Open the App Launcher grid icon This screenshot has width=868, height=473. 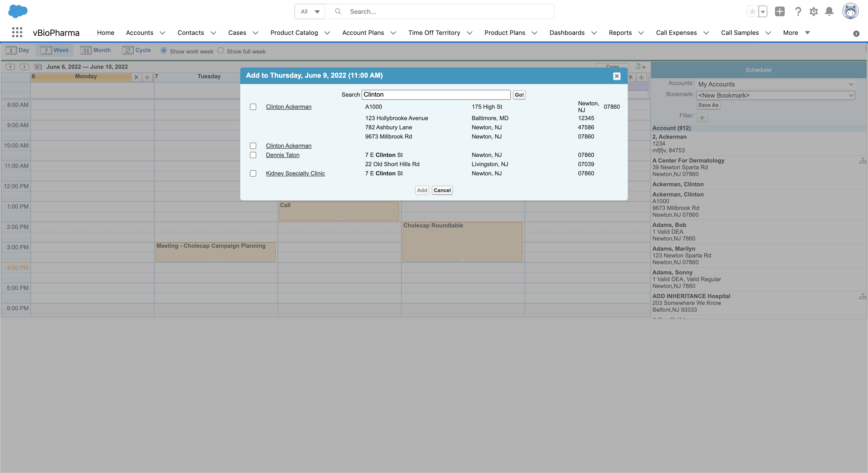coord(17,32)
